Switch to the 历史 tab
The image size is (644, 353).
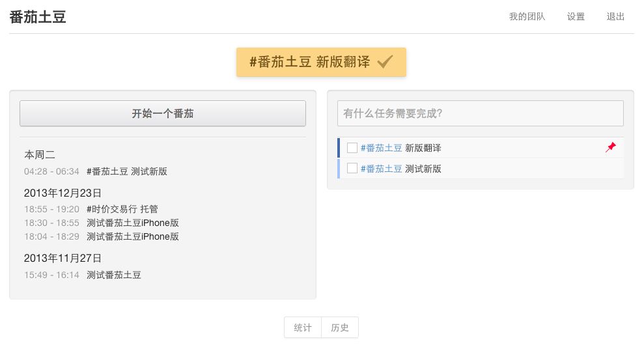tap(340, 328)
